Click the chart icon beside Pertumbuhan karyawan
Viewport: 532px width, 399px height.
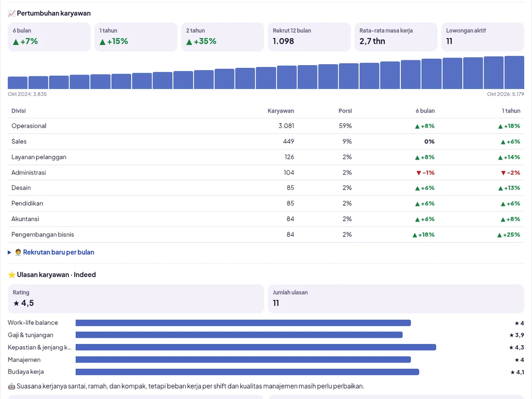(12, 13)
